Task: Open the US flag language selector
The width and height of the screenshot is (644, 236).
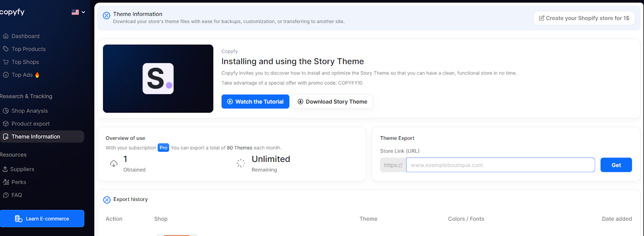Action: pos(78,12)
